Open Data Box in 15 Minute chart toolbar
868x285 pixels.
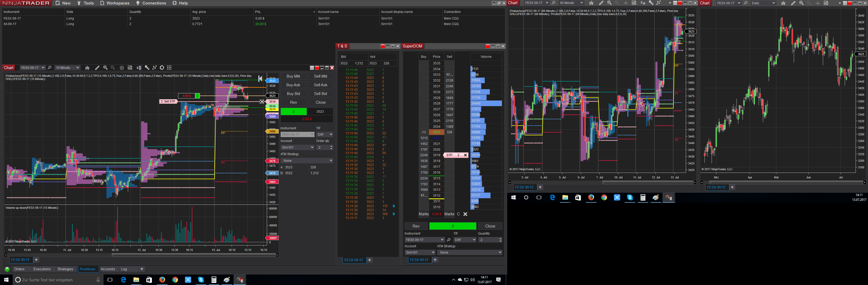point(130,68)
